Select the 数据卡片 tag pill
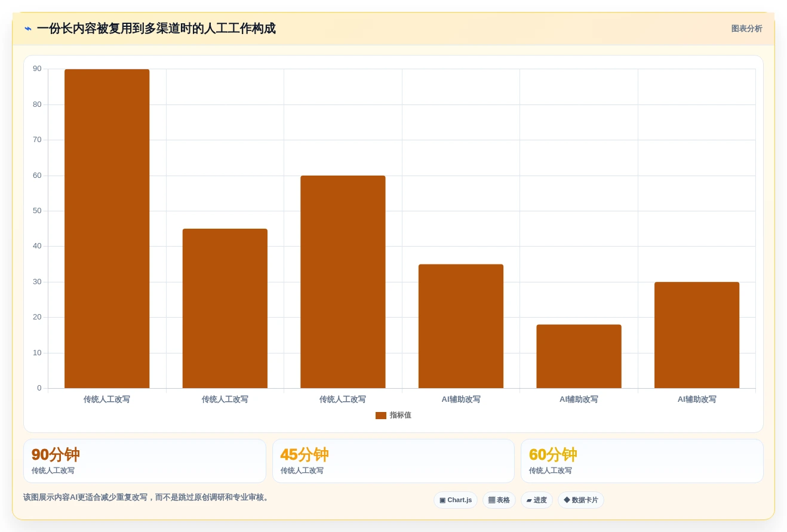 (x=581, y=500)
